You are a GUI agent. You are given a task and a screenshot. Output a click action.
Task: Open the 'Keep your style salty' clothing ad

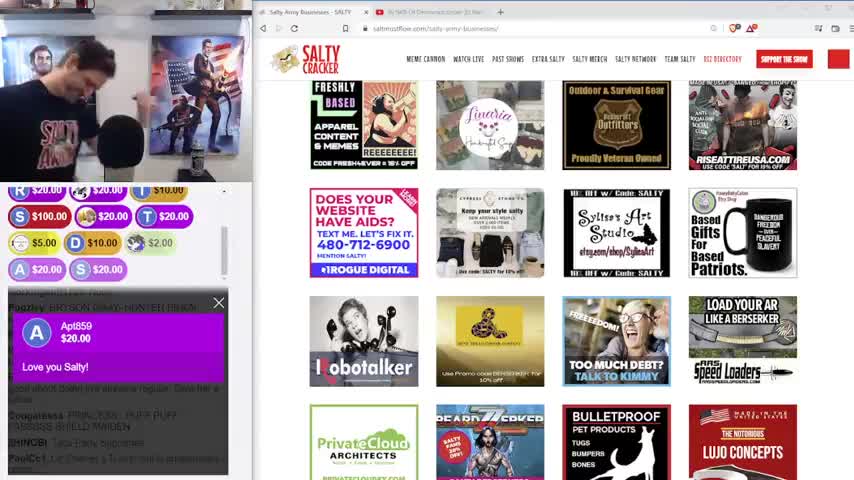(x=490, y=233)
